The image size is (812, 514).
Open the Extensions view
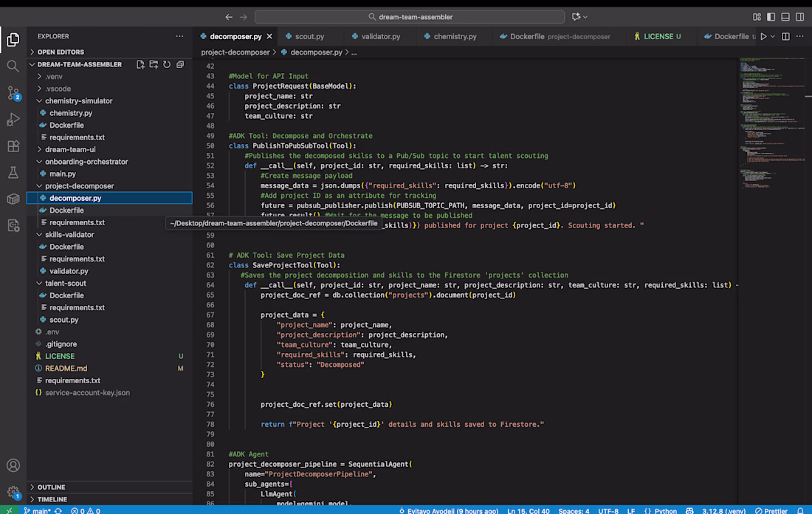tap(13, 146)
